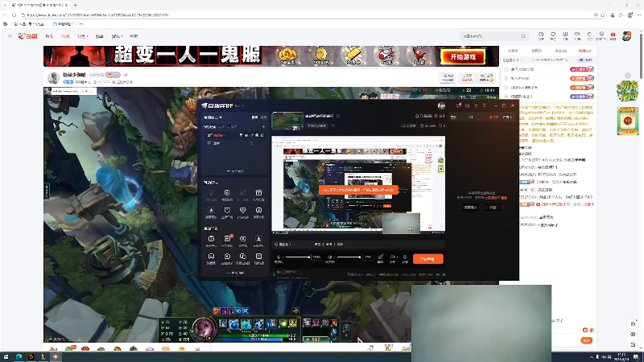
Task: Click the right outlined button in companion chat panel
Action: (493, 208)
